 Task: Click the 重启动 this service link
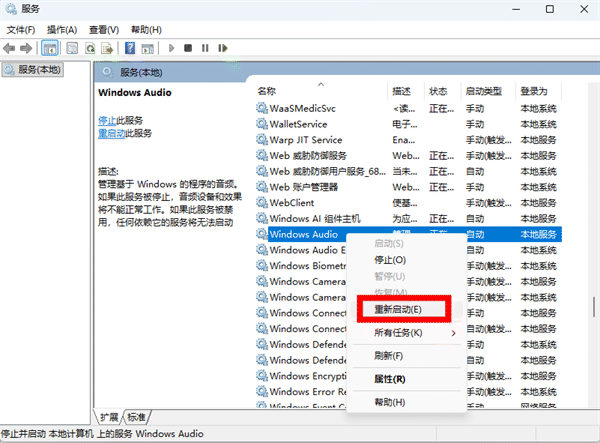112,133
